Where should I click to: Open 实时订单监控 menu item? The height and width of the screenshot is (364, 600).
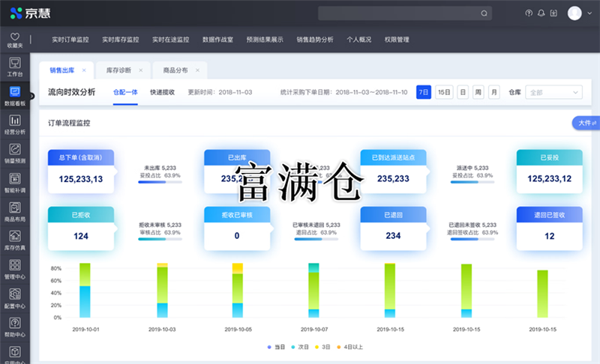click(x=70, y=40)
